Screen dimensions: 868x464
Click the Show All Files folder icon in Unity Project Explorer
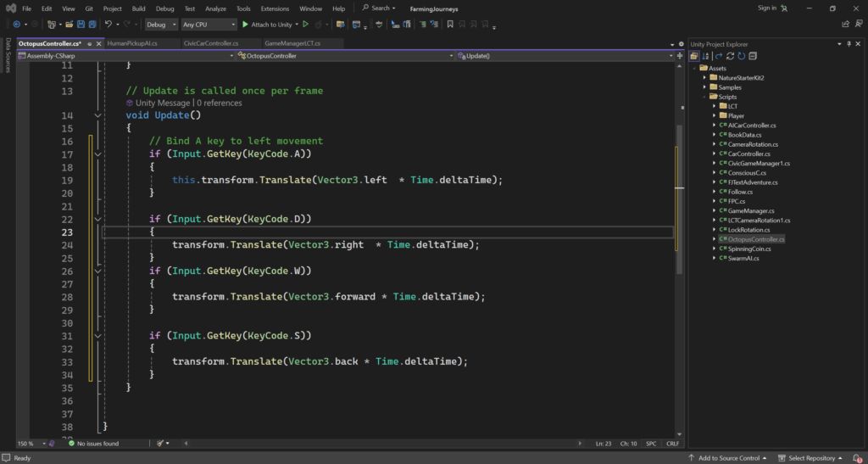[693, 56]
